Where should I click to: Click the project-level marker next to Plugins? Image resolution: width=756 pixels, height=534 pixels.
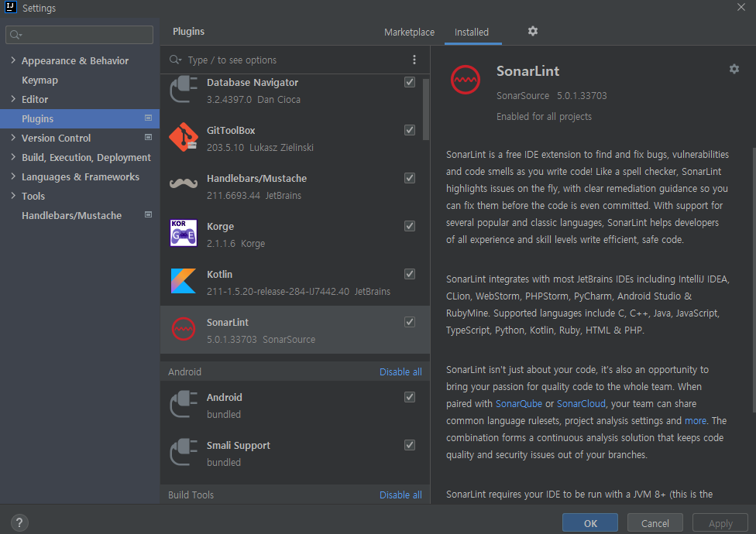pyautogui.click(x=149, y=118)
